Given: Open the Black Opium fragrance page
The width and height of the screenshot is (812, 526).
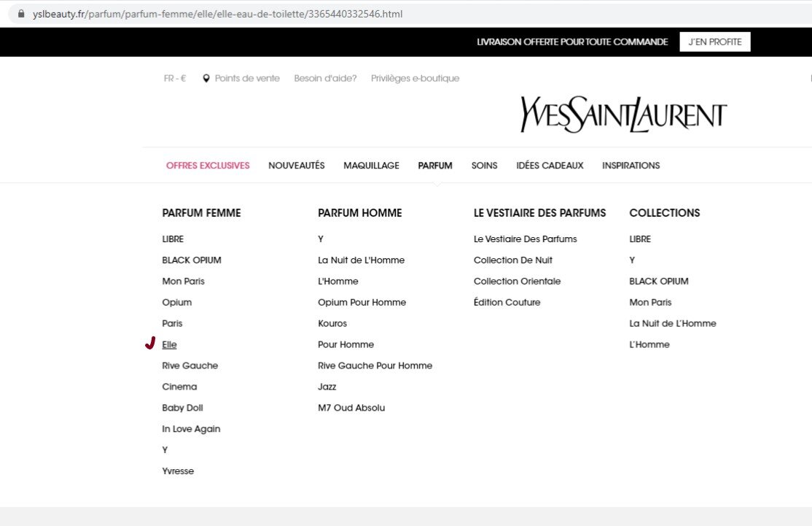Looking at the screenshot, I should tap(192, 260).
